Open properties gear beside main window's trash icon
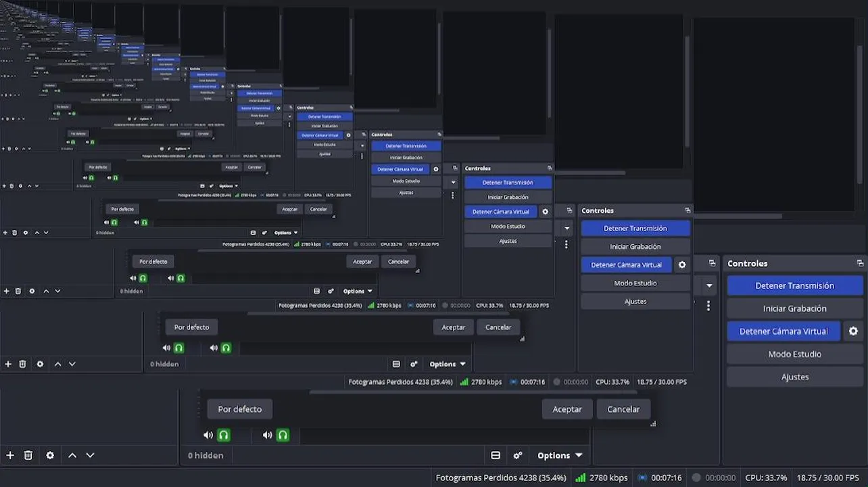This screenshot has height=487, width=868. (50, 455)
